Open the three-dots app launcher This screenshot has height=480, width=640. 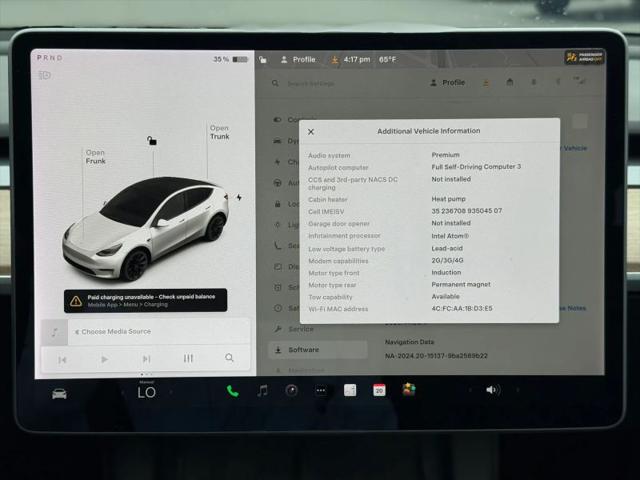[x=321, y=391]
